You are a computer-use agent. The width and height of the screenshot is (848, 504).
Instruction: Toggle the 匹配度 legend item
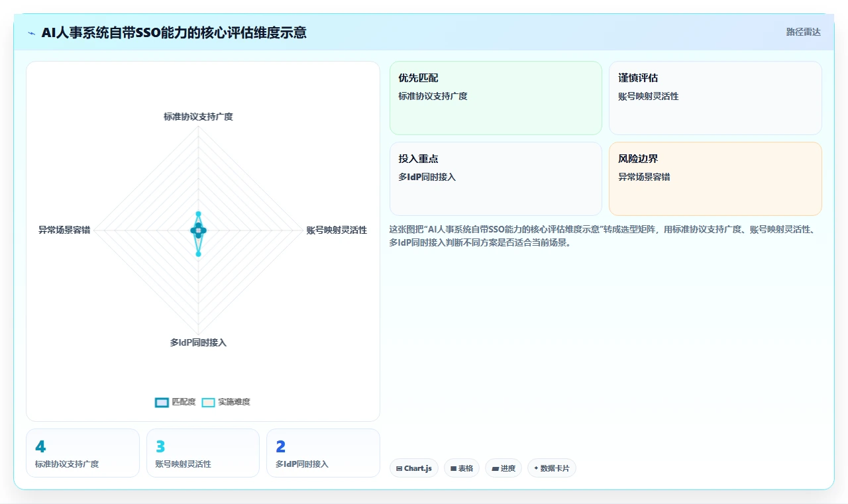176,402
